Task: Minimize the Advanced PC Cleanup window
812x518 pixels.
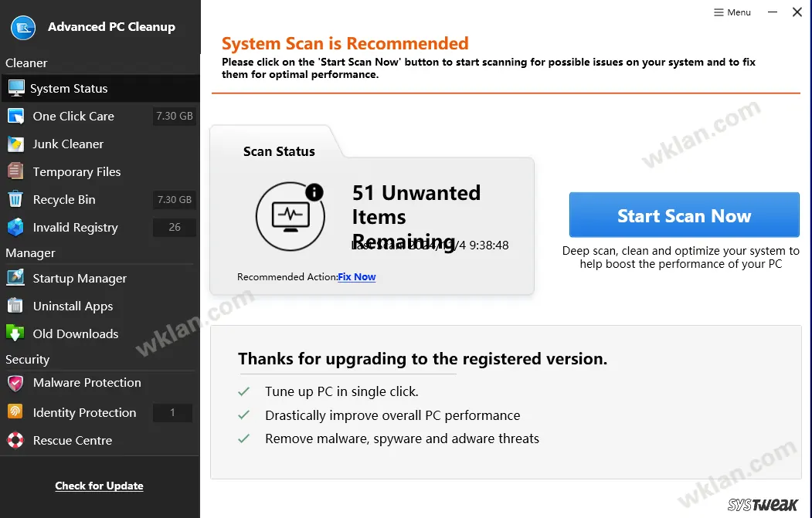Action: pyautogui.click(x=773, y=12)
